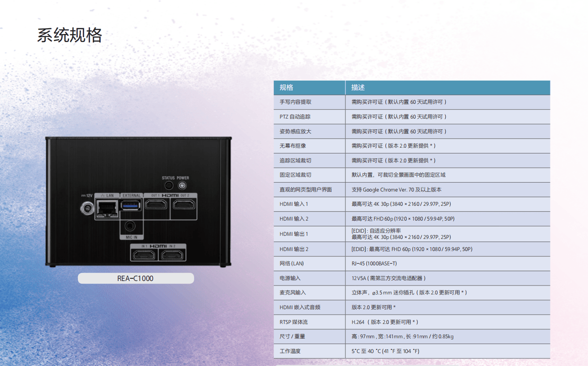
Task: Select the PTZ 自动追踪 row label
Action: pyautogui.click(x=295, y=117)
